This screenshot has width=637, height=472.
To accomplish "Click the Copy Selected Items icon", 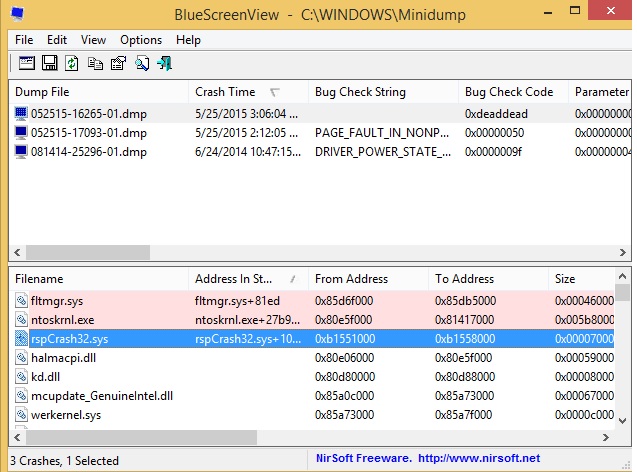I will pyautogui.click(x=95, y=63).
